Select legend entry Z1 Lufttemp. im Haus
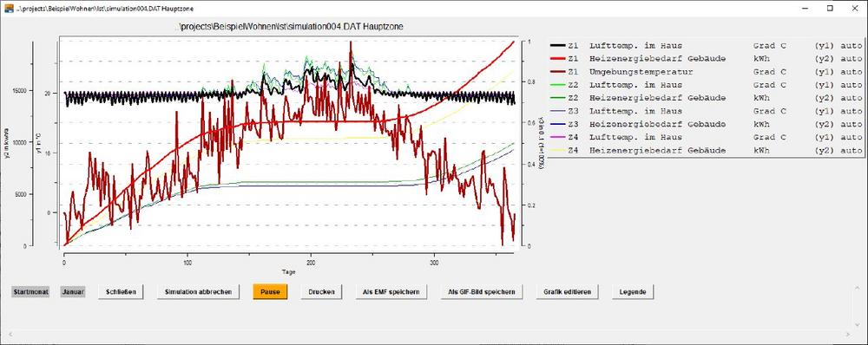Screen dimensions: 868x345 [x=707, y=45]
